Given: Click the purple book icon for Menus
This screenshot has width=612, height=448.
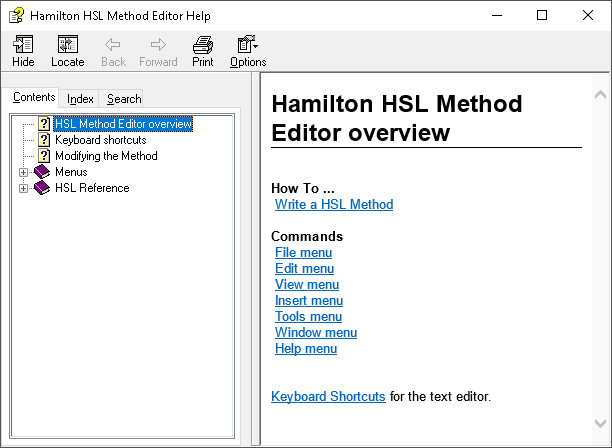Looking at the screenshot, I should (x=42, y=172).
